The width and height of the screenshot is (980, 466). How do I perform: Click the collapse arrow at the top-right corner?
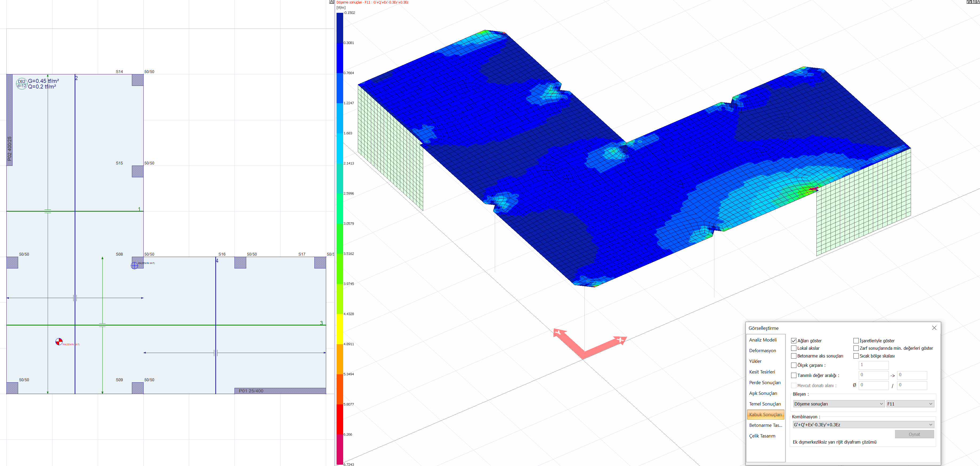978,2
